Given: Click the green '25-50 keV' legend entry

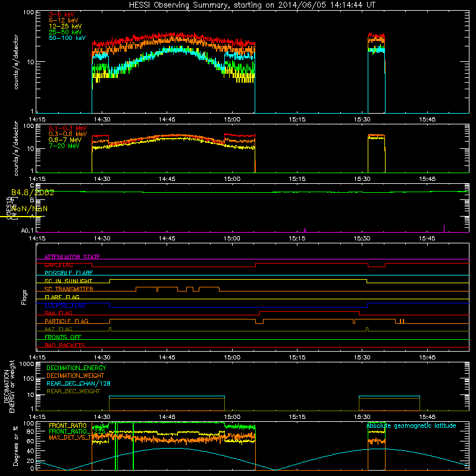Looking at the screenshot, I should click(65, 32).
